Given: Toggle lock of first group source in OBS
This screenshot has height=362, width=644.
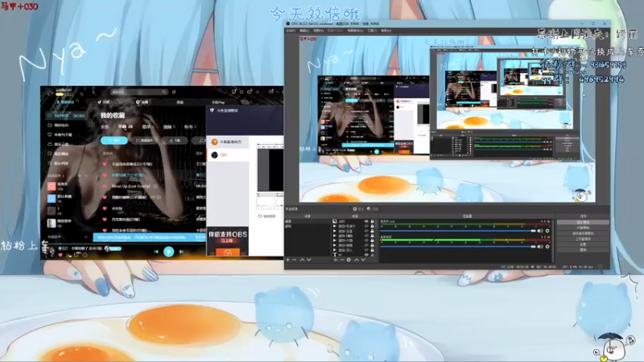Looking at the screenshot, I should (x=372, y=226).
